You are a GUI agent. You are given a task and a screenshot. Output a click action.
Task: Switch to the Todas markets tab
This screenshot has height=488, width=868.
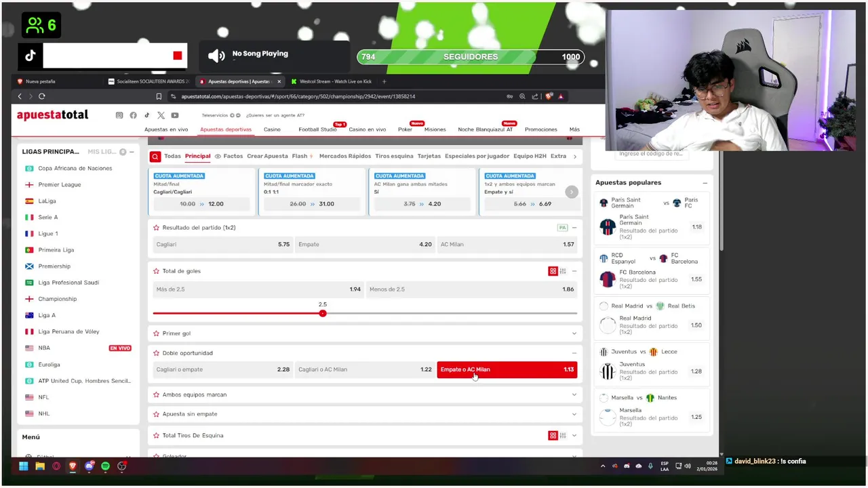click(172, 157)
